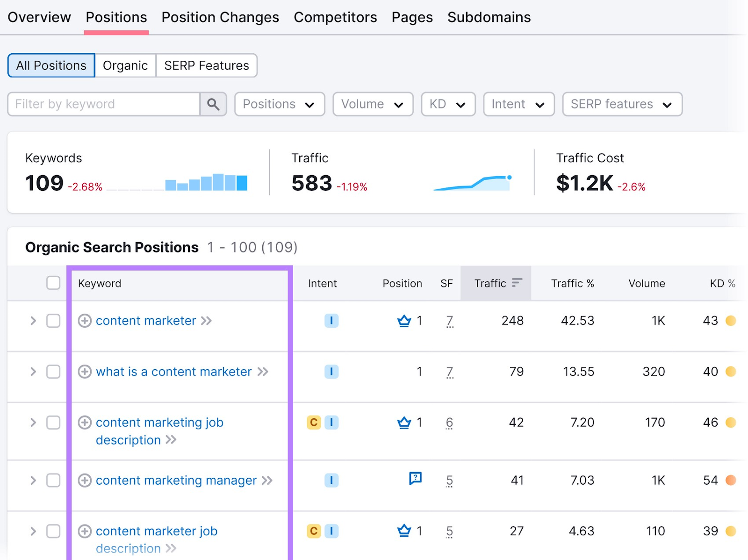Image resolution: width=748 pixels, height=560 pixels.
Task: Click the plus icon beside "content marketer"
Action: [84, 321]
